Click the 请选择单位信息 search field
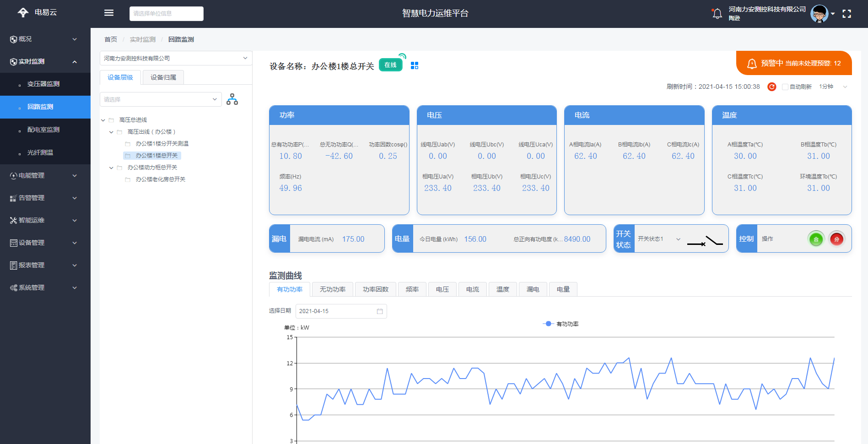The height and width of the screenshot is (444, 868). (x=166, y=14)
